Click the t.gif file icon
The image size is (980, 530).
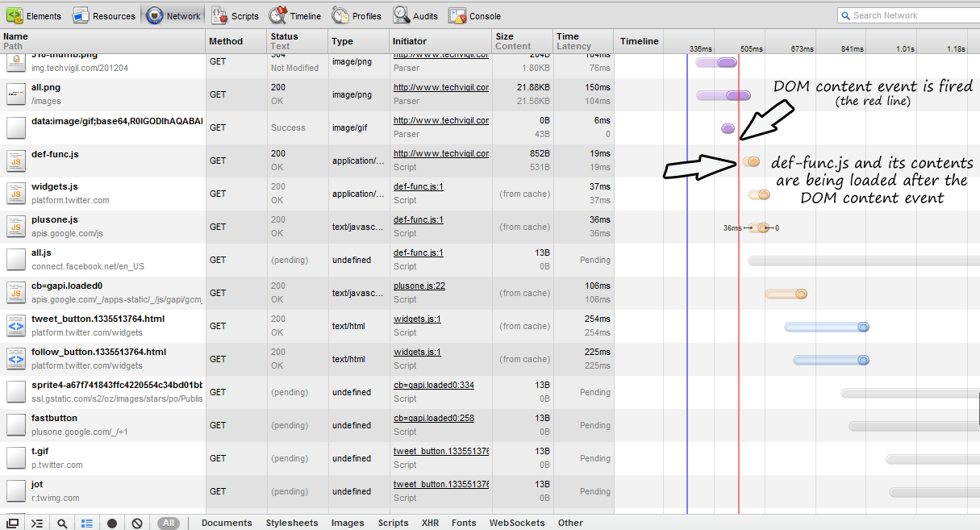[x=16, y=458]
